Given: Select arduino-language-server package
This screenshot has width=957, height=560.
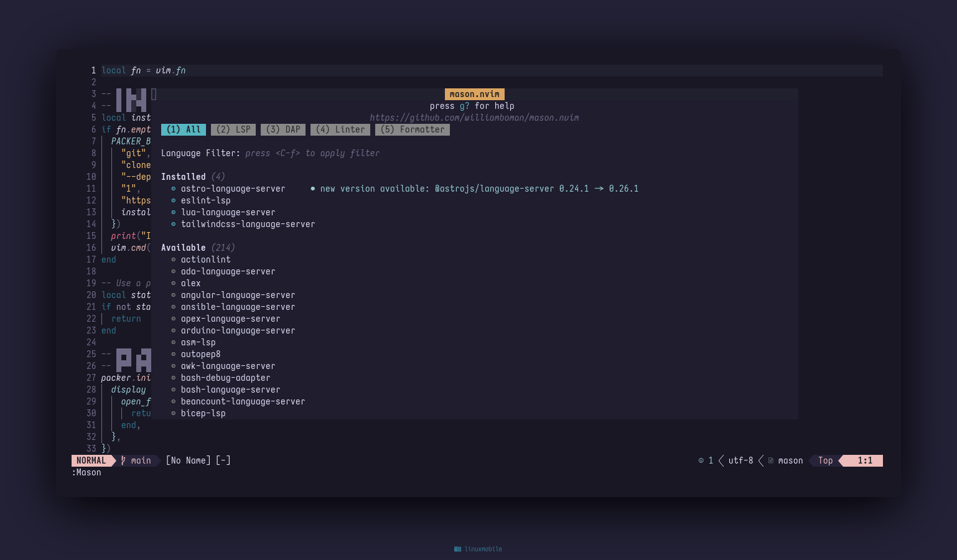Looking at the screenshot, I should point(238,330).
